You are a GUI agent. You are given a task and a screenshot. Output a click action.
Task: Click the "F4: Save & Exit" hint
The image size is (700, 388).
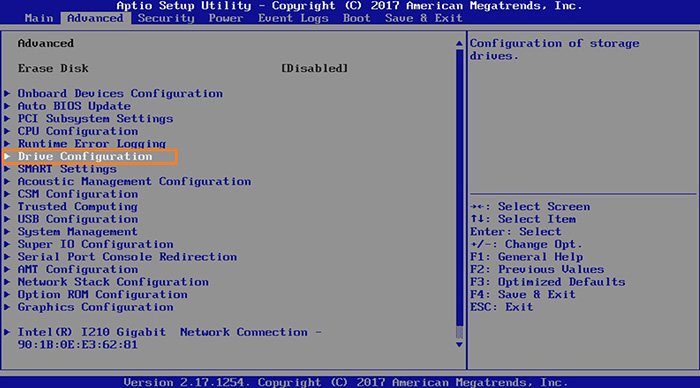pos(523,294)
